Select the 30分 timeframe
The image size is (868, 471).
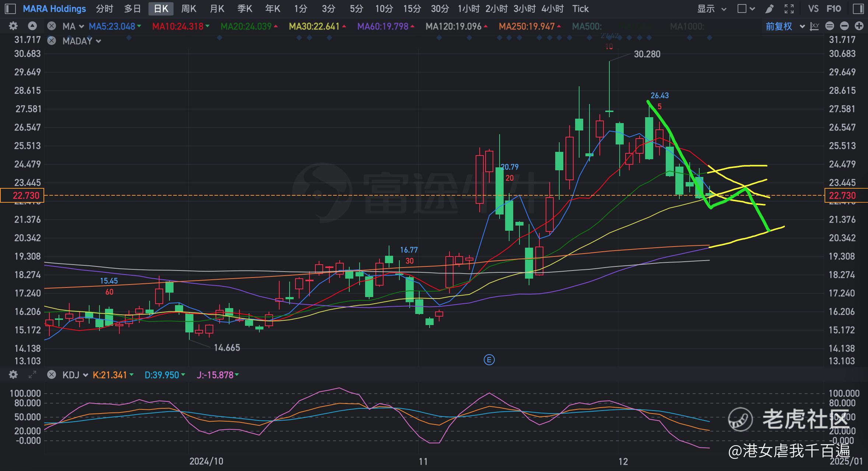coord(440,8)
